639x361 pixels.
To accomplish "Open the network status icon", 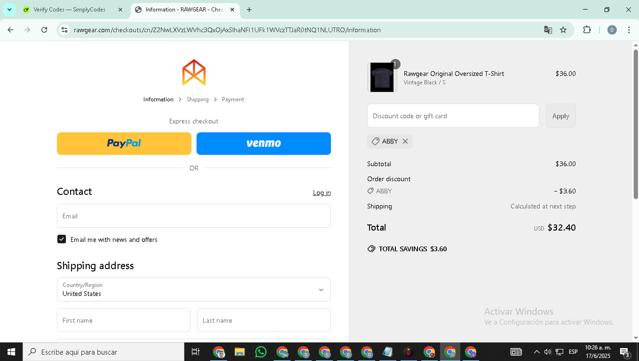I will 560,352.
